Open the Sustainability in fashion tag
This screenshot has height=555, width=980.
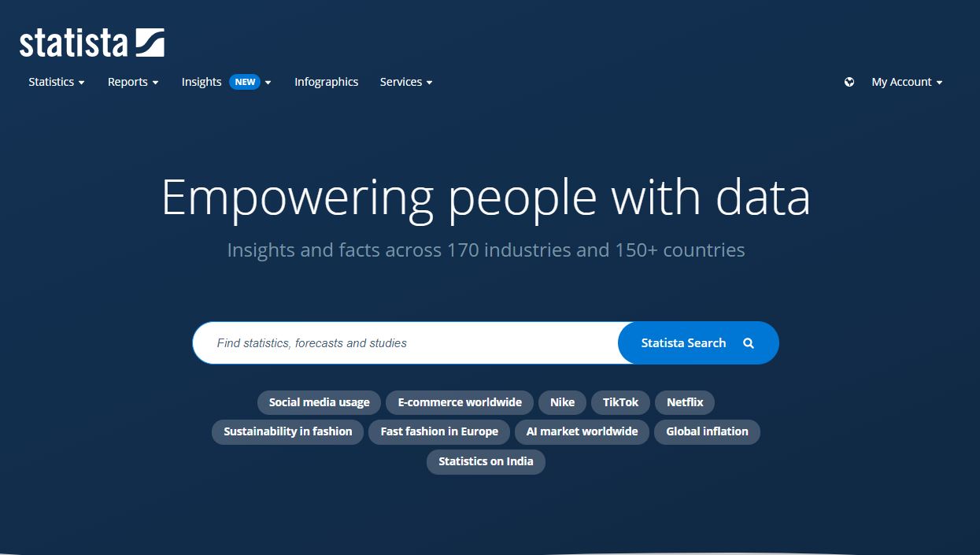click(288, 431)
